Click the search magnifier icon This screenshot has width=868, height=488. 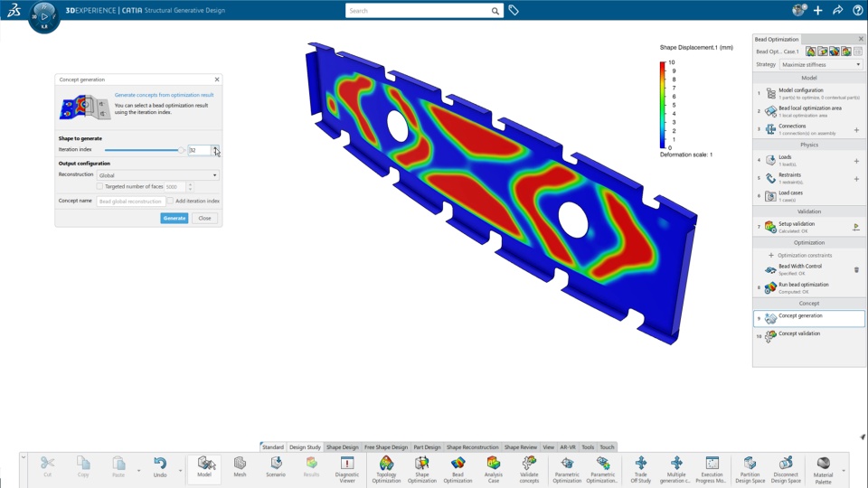pos(495,11)
